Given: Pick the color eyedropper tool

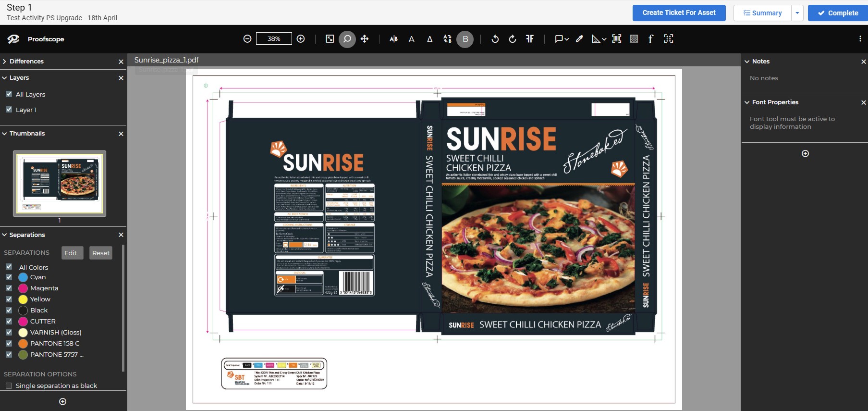Looking at the screenshot, I should [x=580, y=39].
